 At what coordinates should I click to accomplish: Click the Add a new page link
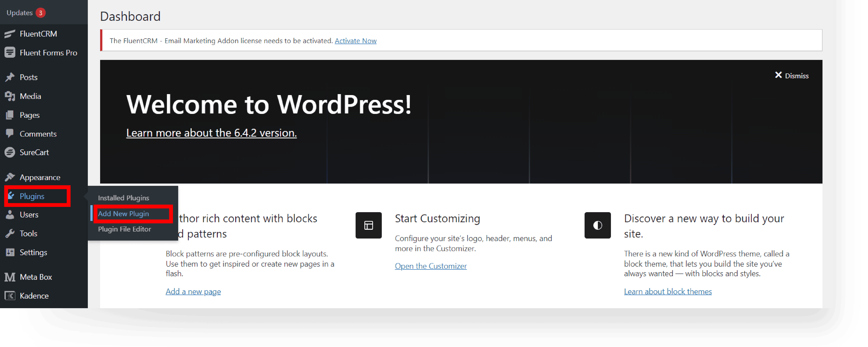(193, 291)
